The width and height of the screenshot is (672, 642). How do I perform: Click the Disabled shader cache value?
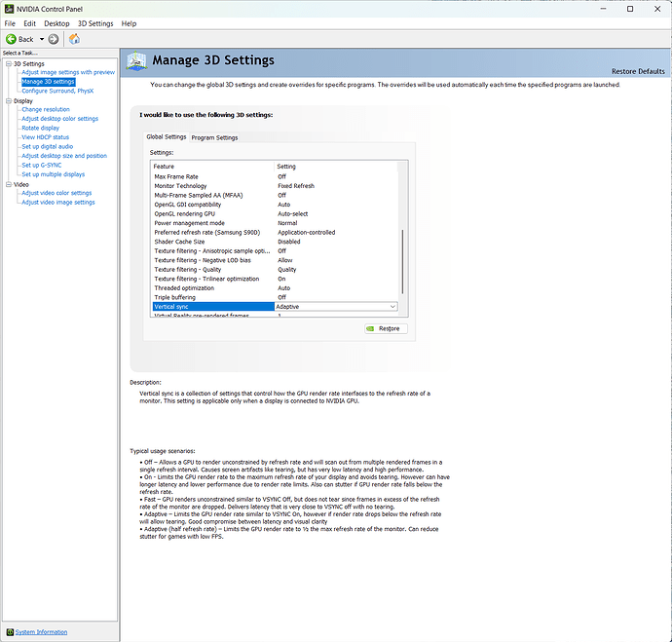pyautogui.click(x=289, y=242)
